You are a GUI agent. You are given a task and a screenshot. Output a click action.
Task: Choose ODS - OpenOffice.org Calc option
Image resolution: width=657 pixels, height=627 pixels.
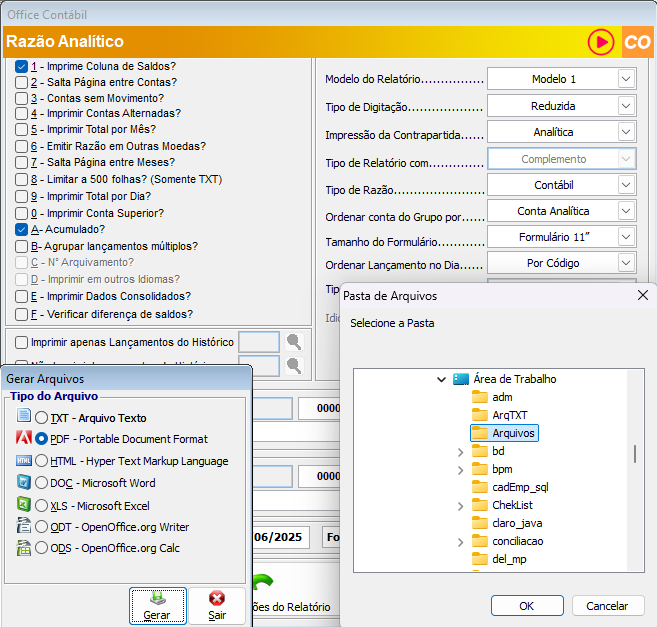[x=41, y=548]
